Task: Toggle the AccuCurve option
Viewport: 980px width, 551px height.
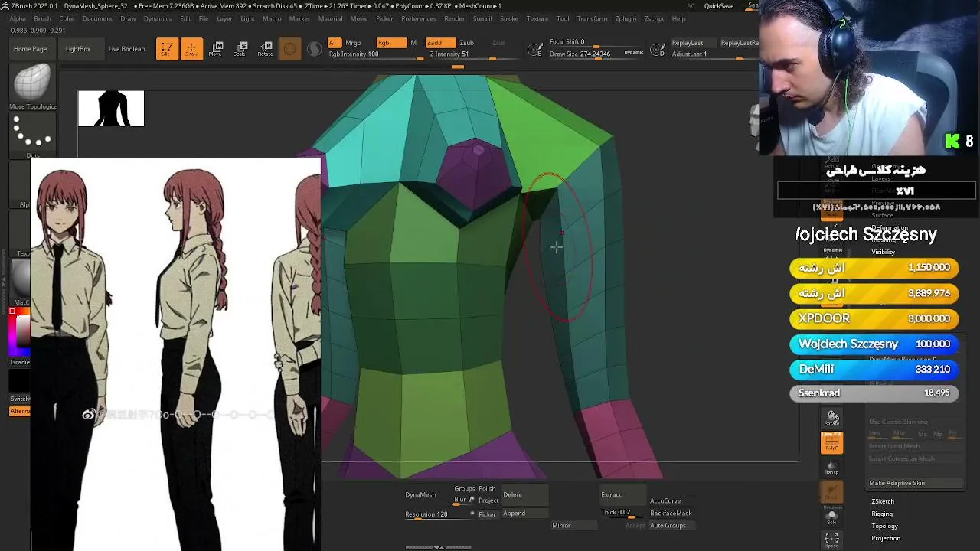Action: tap(665, 501)
